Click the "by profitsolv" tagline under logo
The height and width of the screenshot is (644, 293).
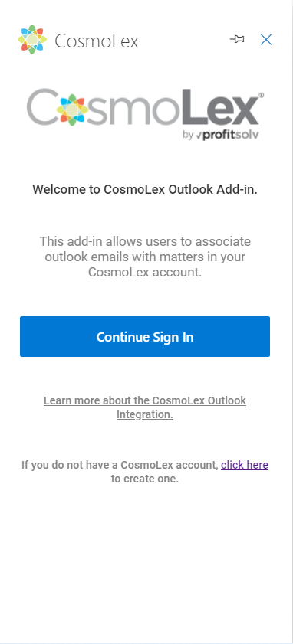[221, 135]
